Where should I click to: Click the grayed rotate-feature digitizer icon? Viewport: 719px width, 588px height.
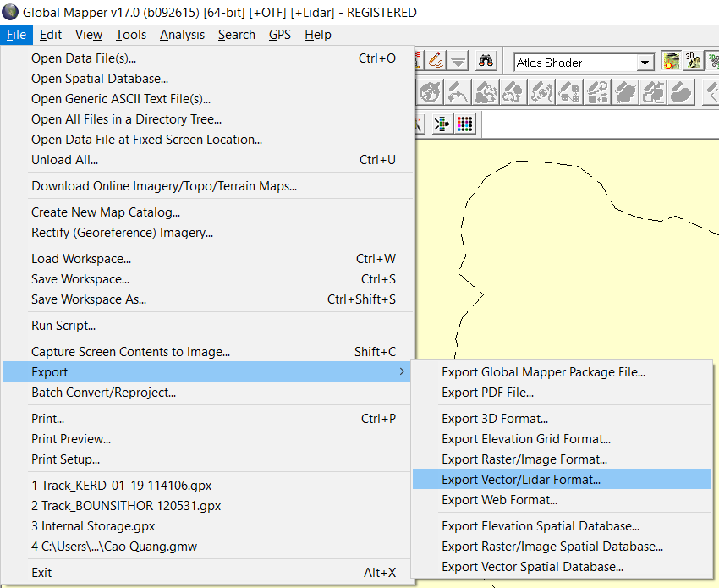(541, 91)
